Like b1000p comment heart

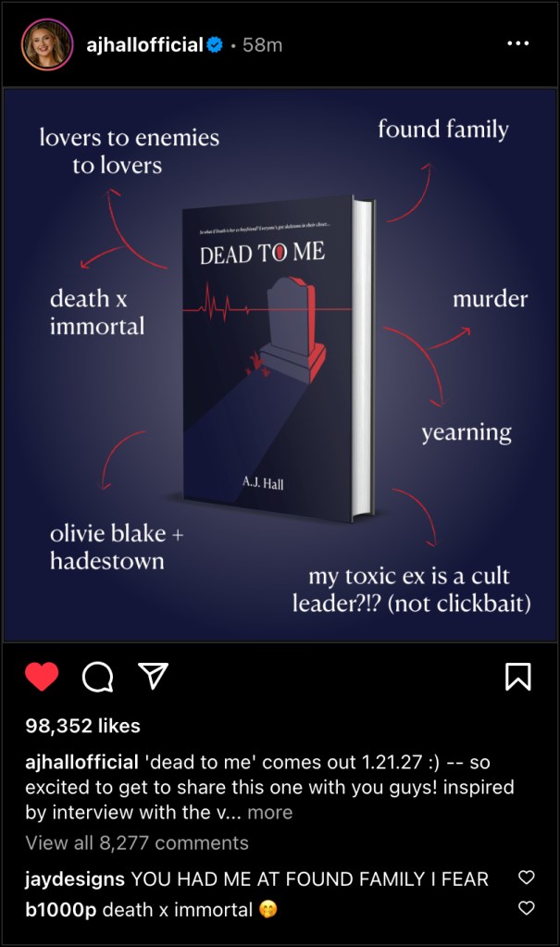[x=527, y=908]
